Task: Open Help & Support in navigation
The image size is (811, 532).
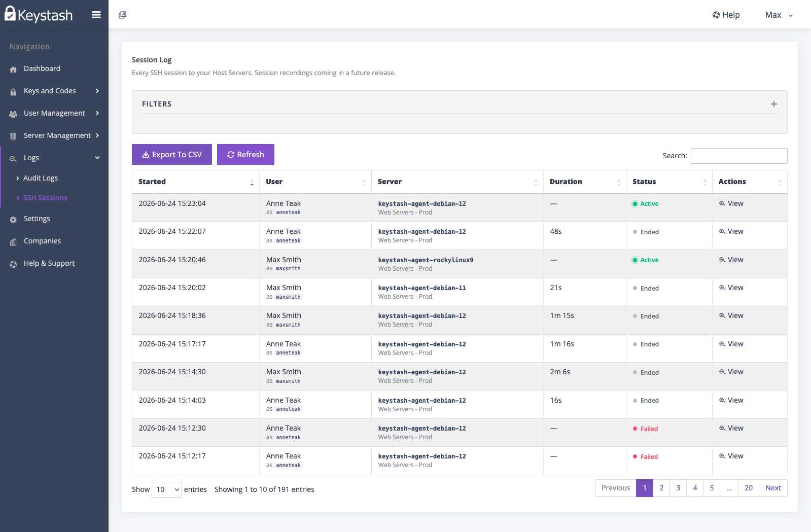Action: (49, 263)
